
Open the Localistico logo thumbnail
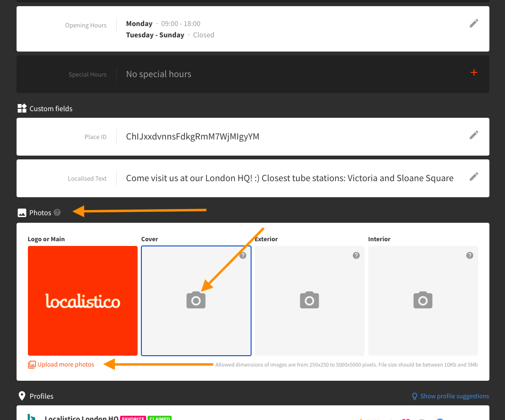pos(83,301)
